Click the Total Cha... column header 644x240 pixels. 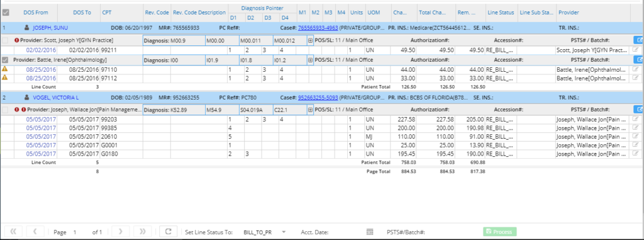(433, 13)
